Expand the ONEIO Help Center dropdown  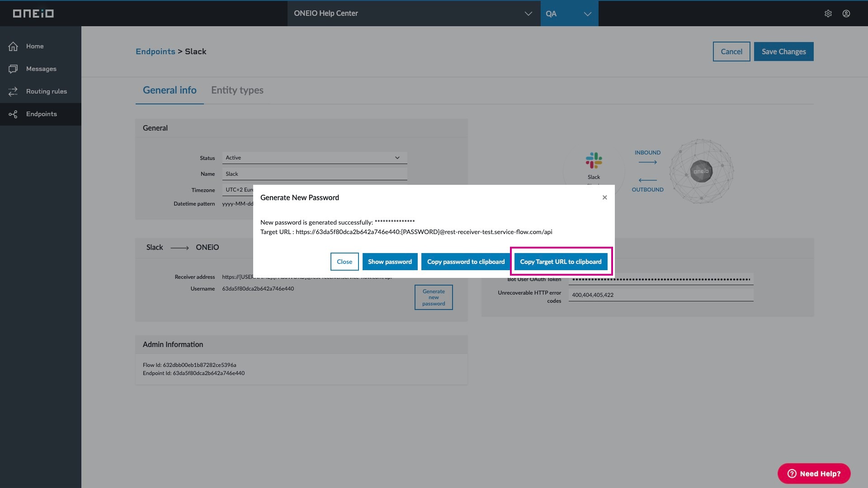414,14
